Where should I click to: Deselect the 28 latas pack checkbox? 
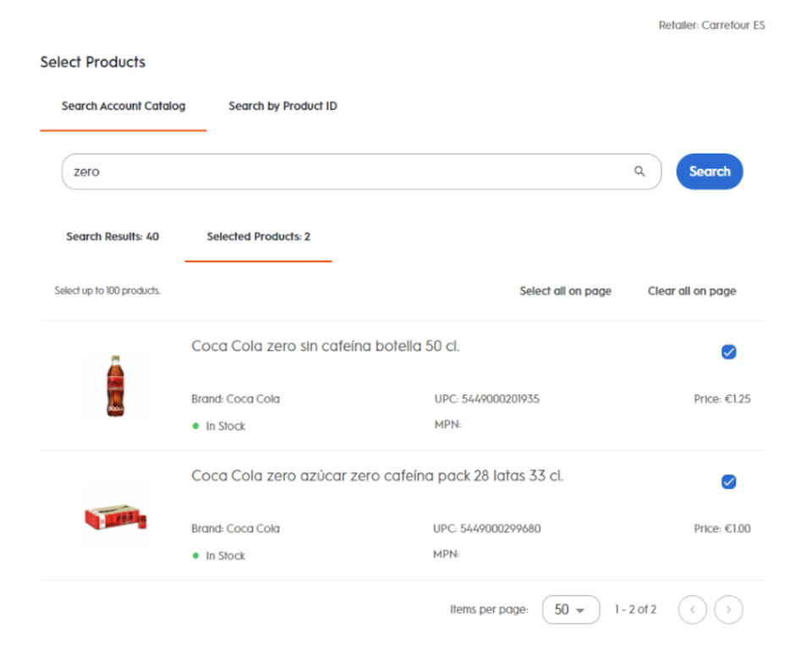(x=728, y=482)
